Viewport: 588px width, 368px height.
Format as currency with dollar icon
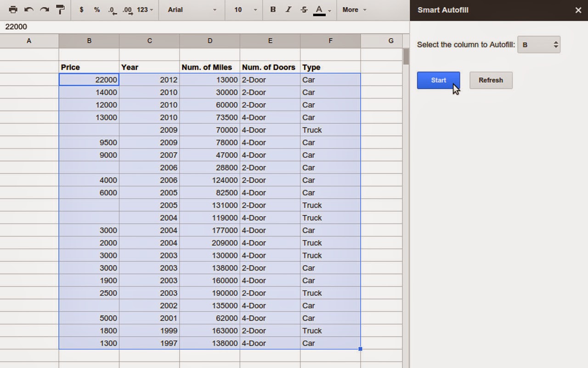(81, 10)
